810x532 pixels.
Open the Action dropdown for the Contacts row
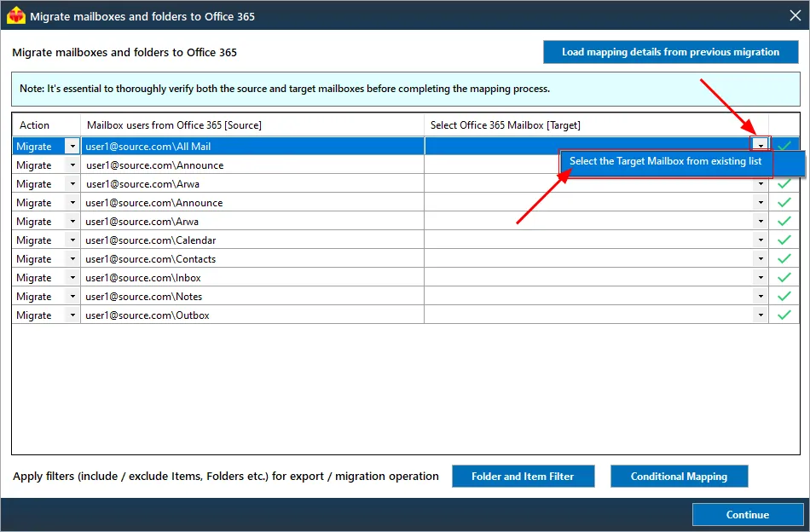pos(72,259)
